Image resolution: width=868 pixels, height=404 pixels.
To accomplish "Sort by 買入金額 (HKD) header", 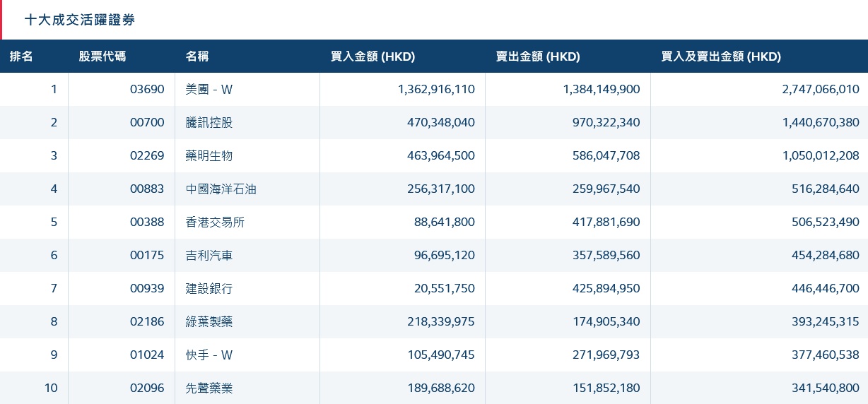I will pos(373,57).
